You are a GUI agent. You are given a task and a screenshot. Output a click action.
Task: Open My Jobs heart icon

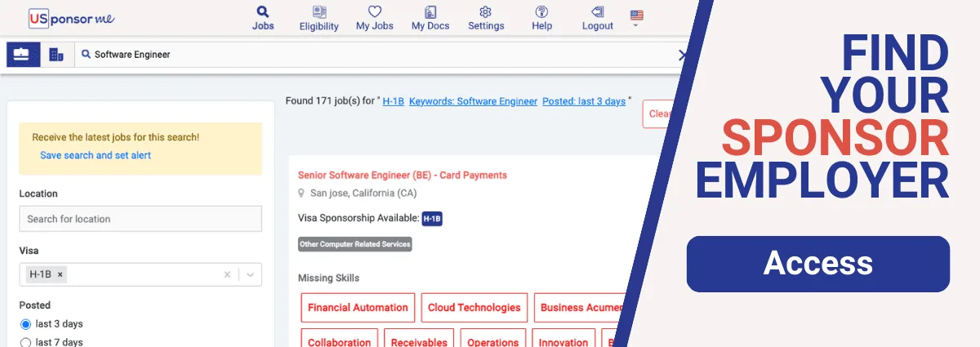tap(374, 12)
